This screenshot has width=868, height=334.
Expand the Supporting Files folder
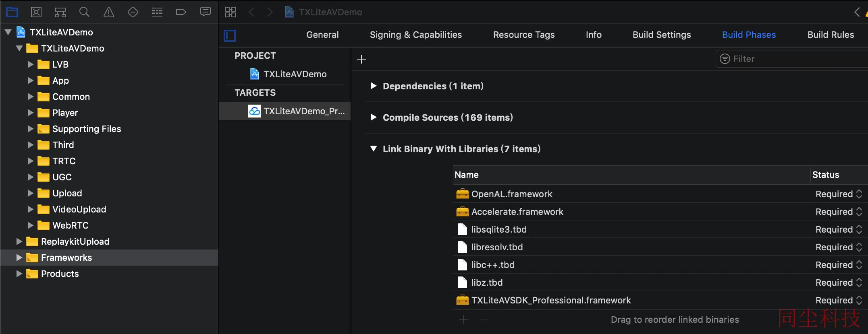click(x=30, y=129)
